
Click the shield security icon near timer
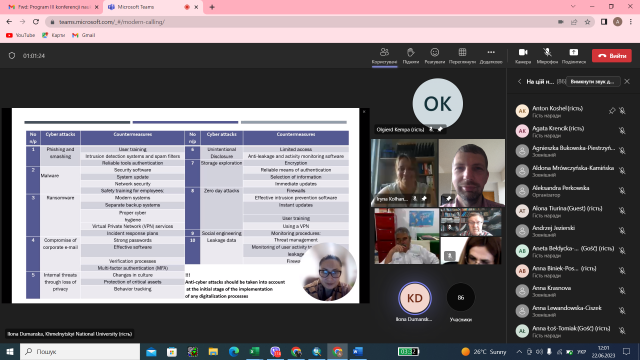12,56
